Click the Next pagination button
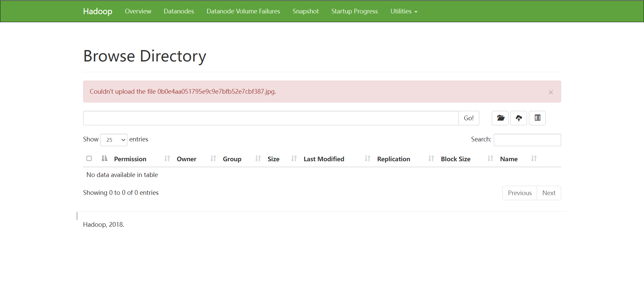The width and height of the screenshot is (644, 303). click(549, 193)
